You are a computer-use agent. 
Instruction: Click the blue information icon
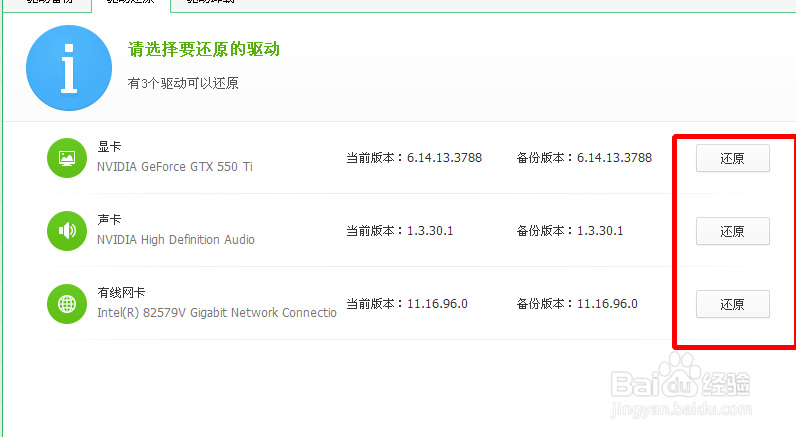pyautogui.click(x=68, y=69)
